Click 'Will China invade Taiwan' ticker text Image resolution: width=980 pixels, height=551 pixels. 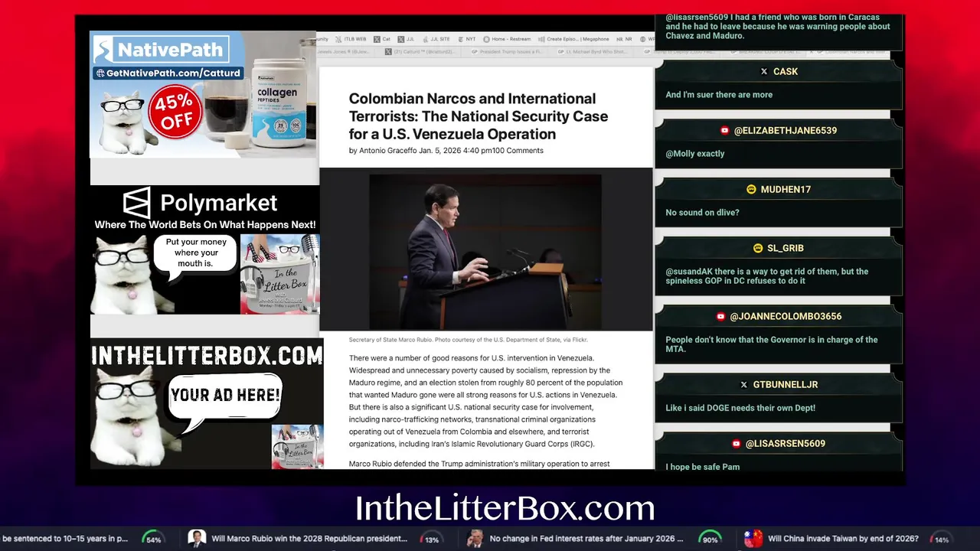[843, 539]
